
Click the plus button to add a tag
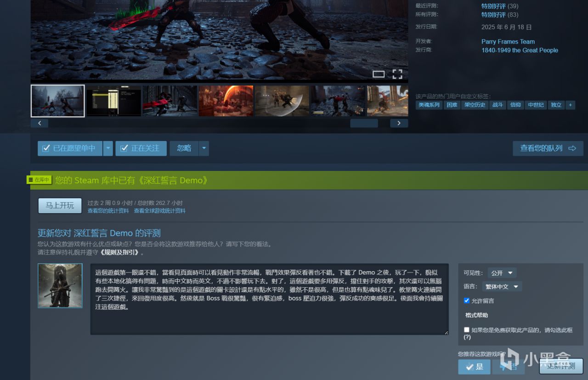click(x=570, y=105)
